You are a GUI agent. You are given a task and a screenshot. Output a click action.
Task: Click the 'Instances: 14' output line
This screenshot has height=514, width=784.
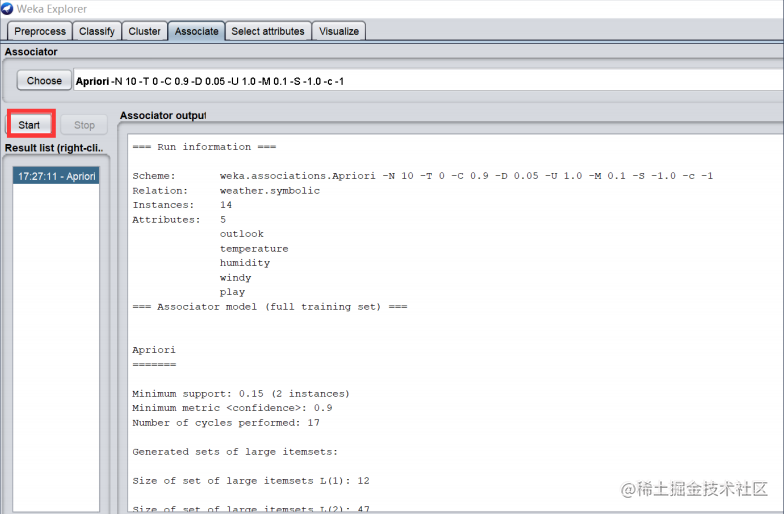coord(182,205)
